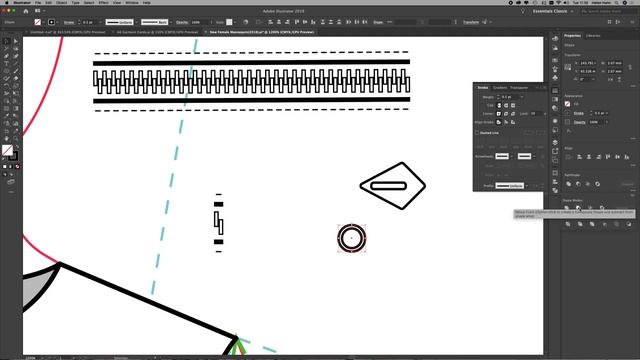Select the Eyedropper tool
The height and width of the screenshot is (360, 640).
point(7,116)
